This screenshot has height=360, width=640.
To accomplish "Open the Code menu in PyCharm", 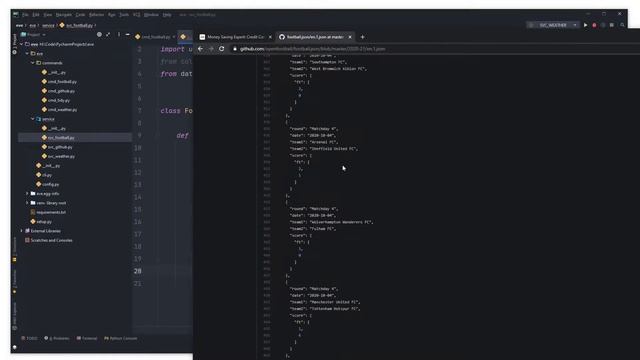I will (80, 15).
